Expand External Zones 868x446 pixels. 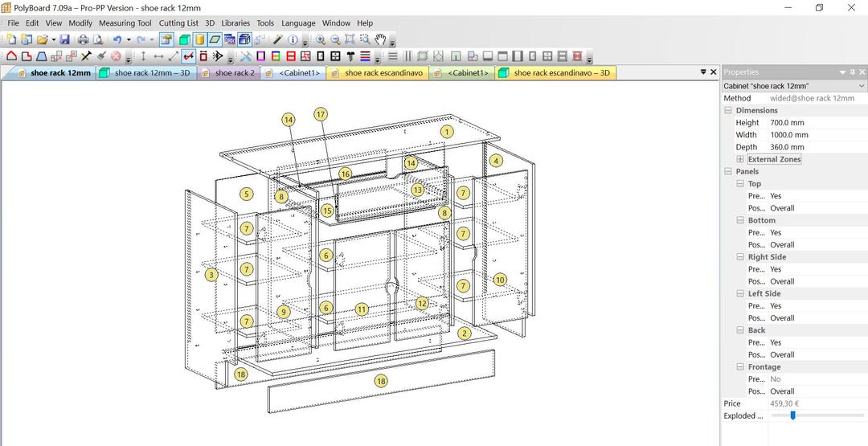point(740,159)
